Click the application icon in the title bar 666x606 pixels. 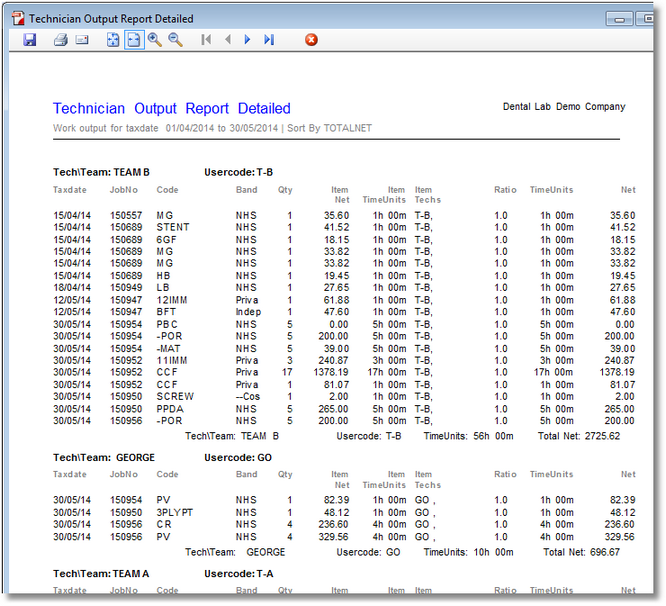pyautogui.click(x=17, y=18)
